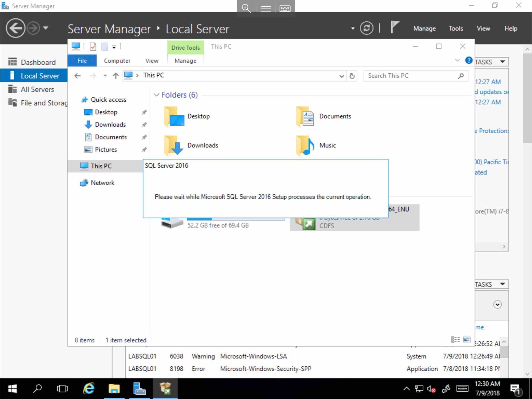Select All Servers in the sidebar
The height and width of the screenshot is (399, 532).
tap(34, 89)
